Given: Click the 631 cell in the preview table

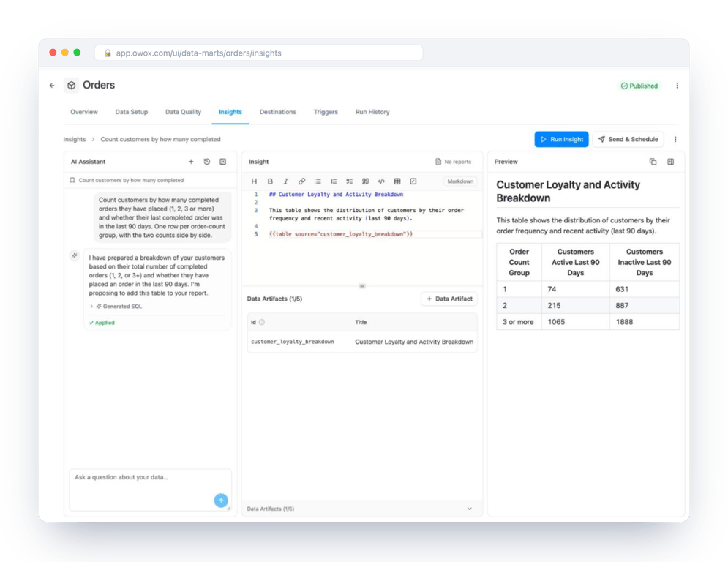Looking at the screenshot, I should pyautogui.click(x=645, y=289).
